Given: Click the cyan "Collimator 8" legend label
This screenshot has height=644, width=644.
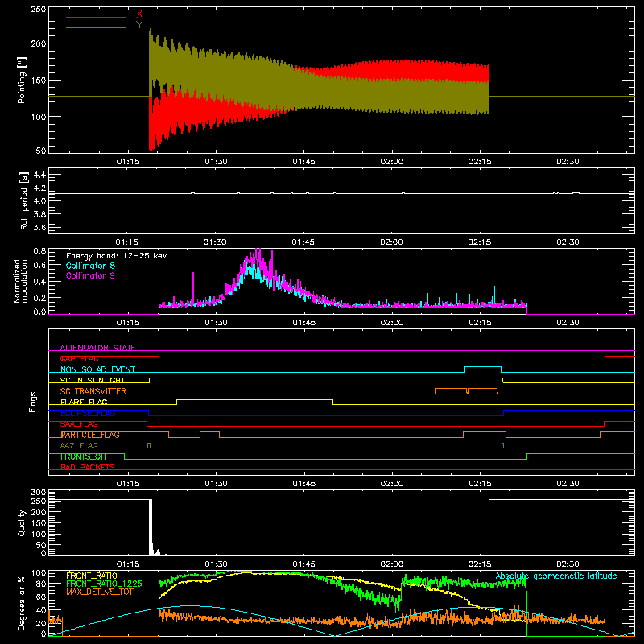Looking at the screenshot, I should click(x=90, y=266).
